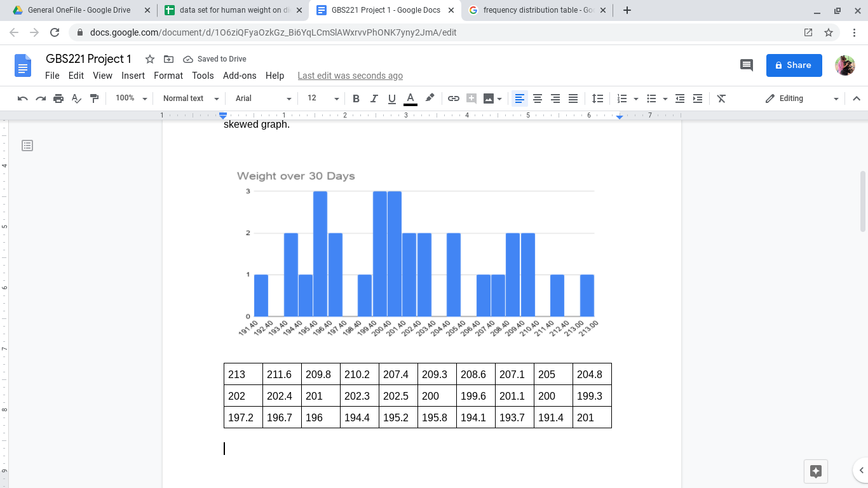Open the Tools menu
The image size is (868, 488).
pos(203,76)
